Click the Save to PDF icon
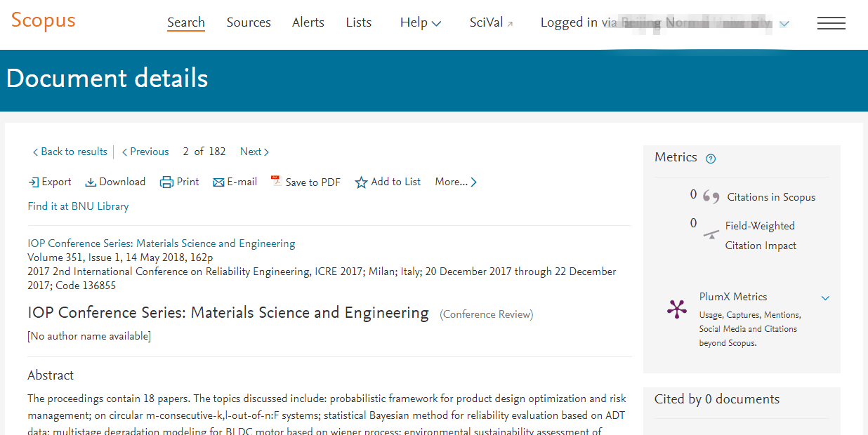The width and height of the screenshot is (868, 435). pos(275,181)
